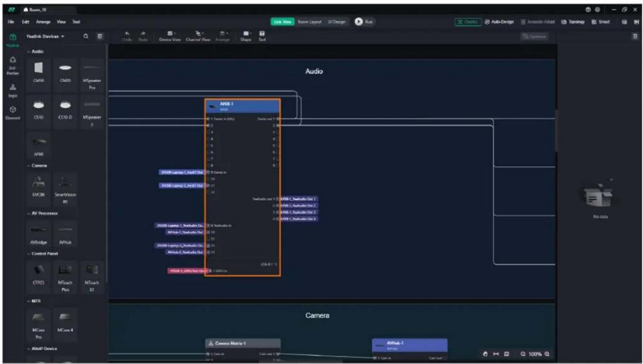The width and height of the screenshot is (643, 364).
Task: Select the AVHub-1 node header
Action: point(410,344)
